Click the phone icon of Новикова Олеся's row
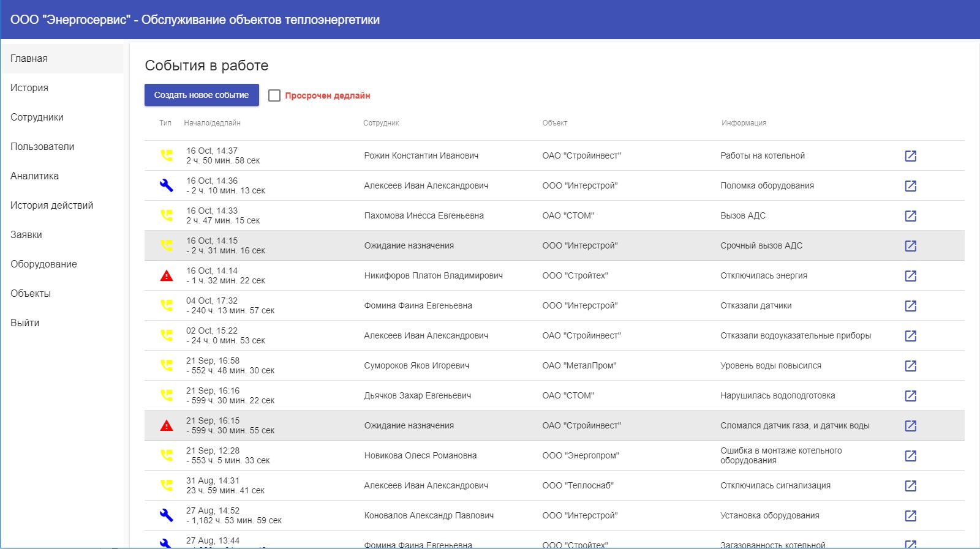 (x=167, y=455)
